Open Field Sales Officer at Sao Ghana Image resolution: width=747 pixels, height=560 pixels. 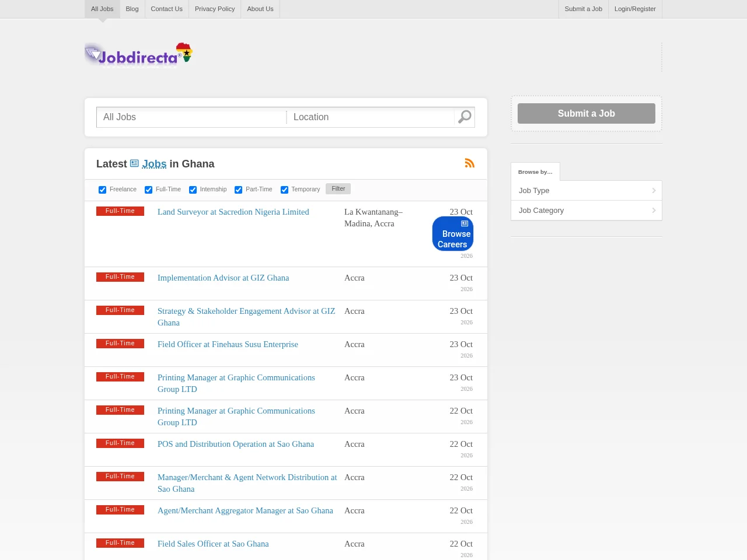213,544
